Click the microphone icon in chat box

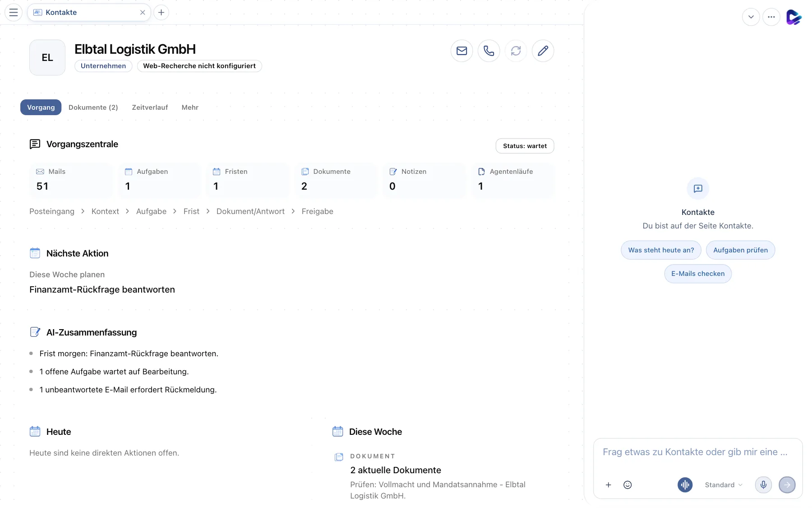click(x=763, y=485)
